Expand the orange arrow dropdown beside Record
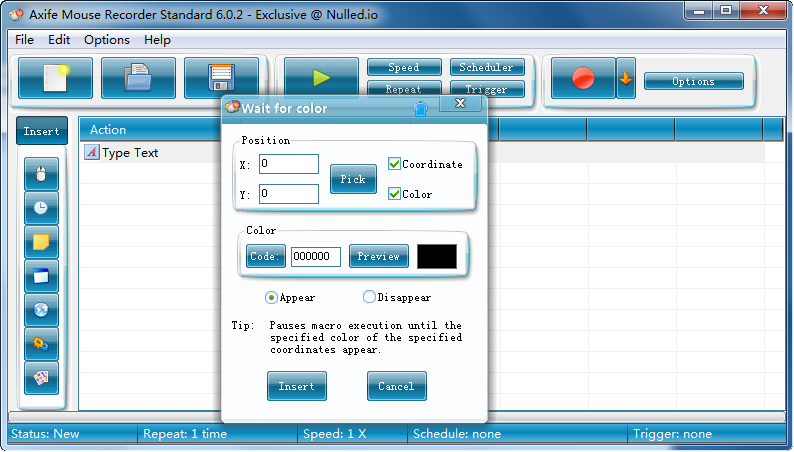794x452 pixels. (x=626, y=78)
